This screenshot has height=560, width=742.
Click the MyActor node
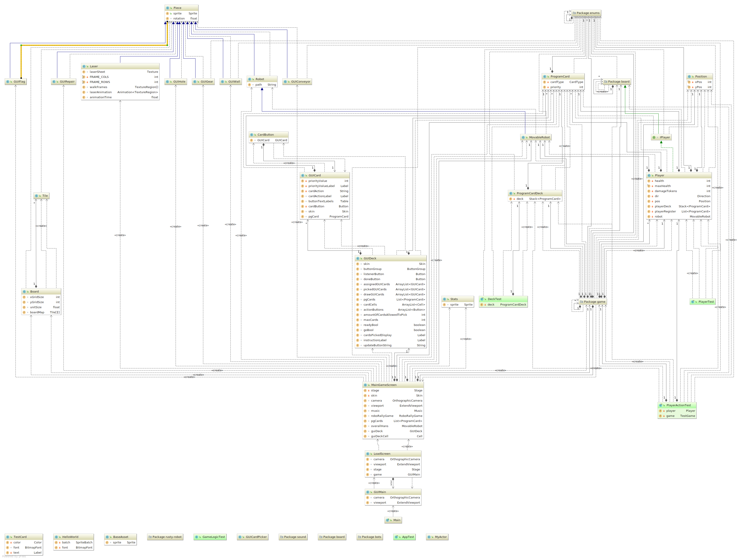(437, 537)
